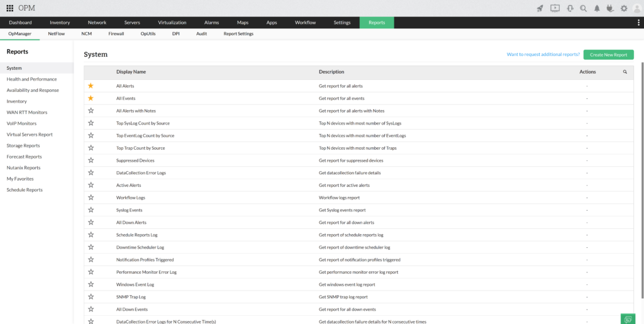Click the plug integrations icon
This screenshot has height=324, width=644.
click(610, 8)
